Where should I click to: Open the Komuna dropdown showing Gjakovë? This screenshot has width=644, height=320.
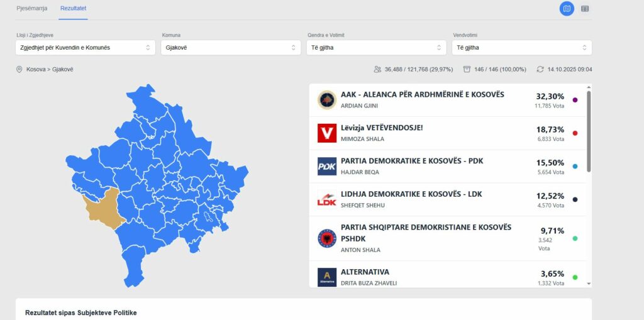click(x=231, y=48)
